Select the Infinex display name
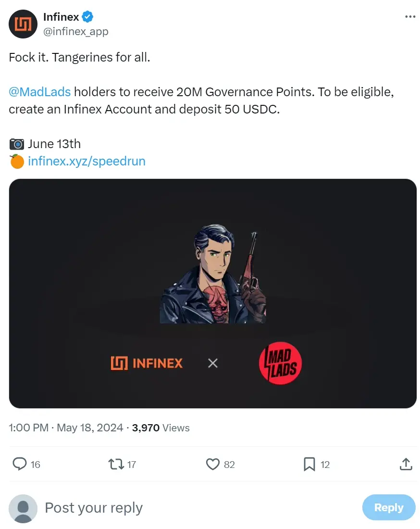The height and width of the screenshot is (529, 420). coord(61,17)
